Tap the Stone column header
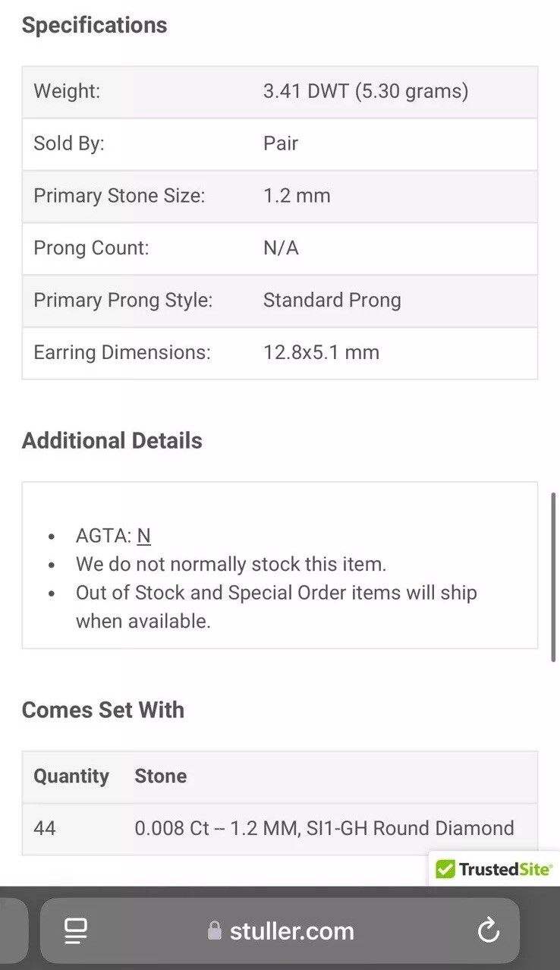This screenshot has width=560, height=970. coord(161,776)
